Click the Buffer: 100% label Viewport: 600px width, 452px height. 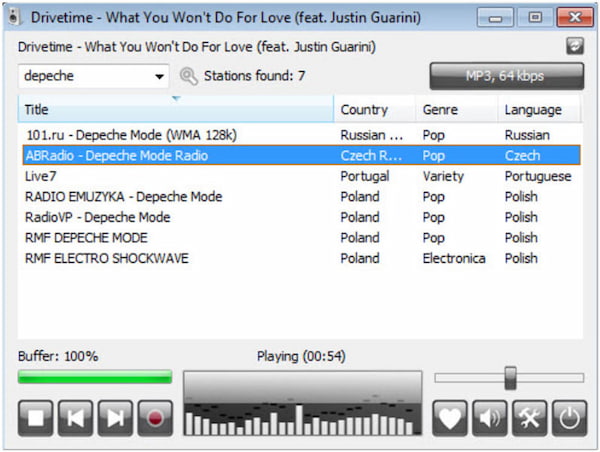point(58,356)
